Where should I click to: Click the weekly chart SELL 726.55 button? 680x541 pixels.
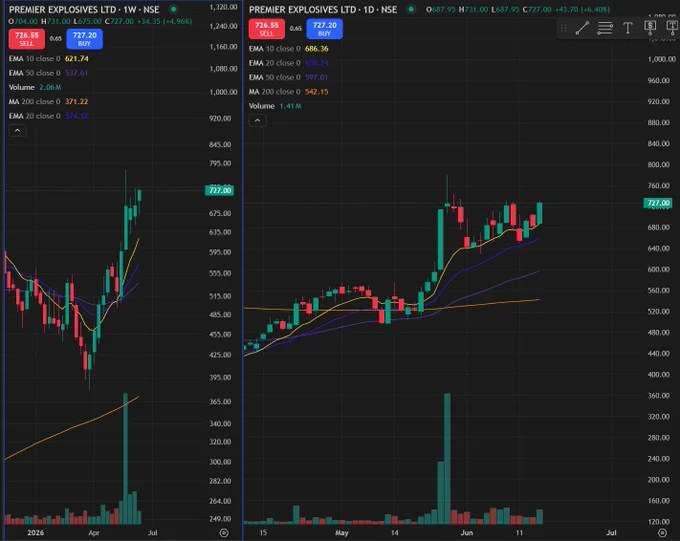(26, 39)
